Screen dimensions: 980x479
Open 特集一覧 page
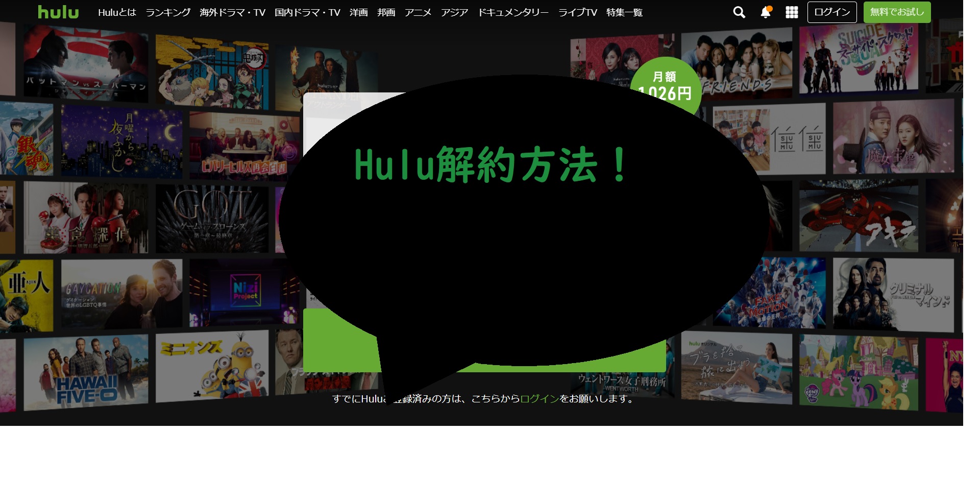(624, 12)
